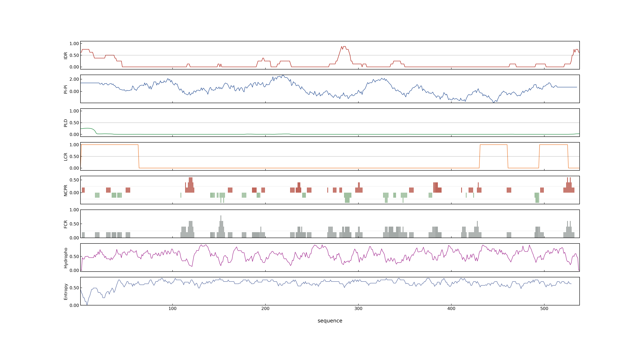Click the 0.00 tick on Entropy axis
644x343 pixels.
coord(74,305)
